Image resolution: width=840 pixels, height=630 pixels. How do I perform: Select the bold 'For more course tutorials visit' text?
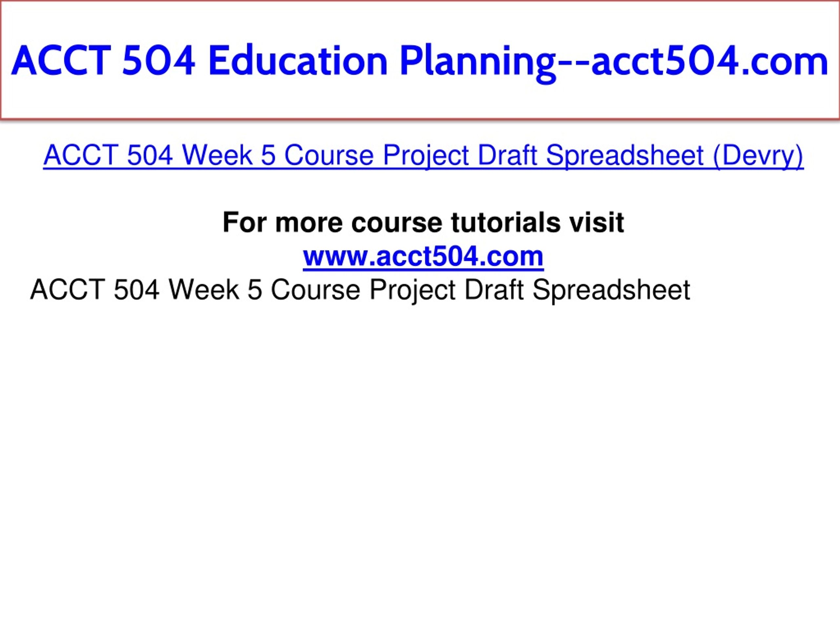[423, 222]
